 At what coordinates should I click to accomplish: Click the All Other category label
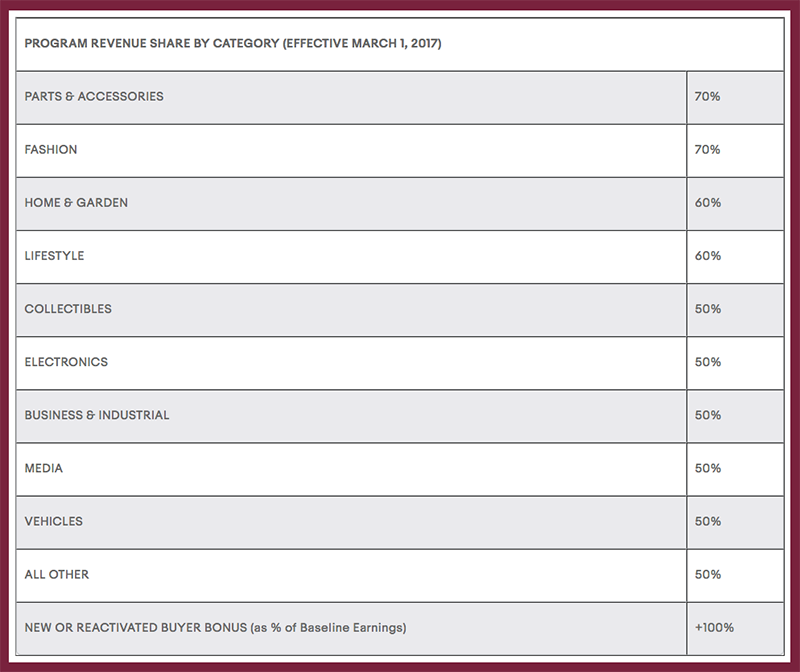[x=57, y=575]
